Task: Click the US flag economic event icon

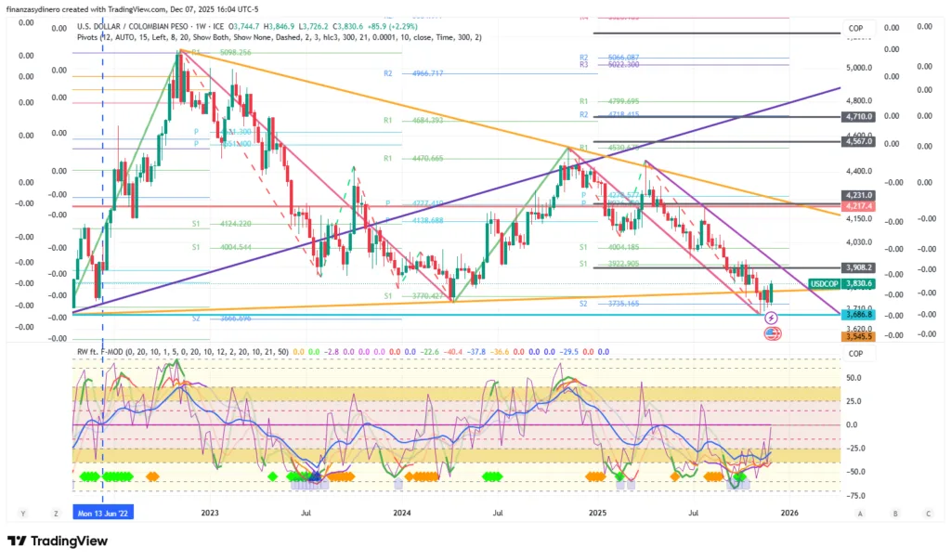Action: point(771,333)
